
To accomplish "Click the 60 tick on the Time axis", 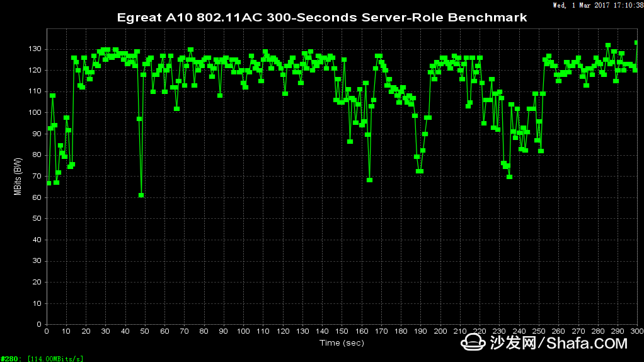I will pos(164,331).
